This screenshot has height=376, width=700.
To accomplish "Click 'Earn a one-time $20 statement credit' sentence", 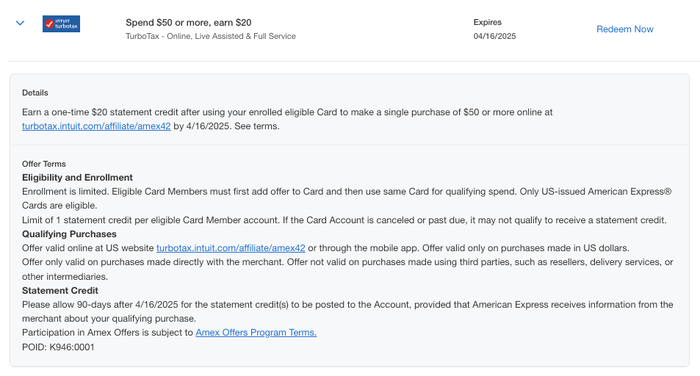I will pos(287,119).
